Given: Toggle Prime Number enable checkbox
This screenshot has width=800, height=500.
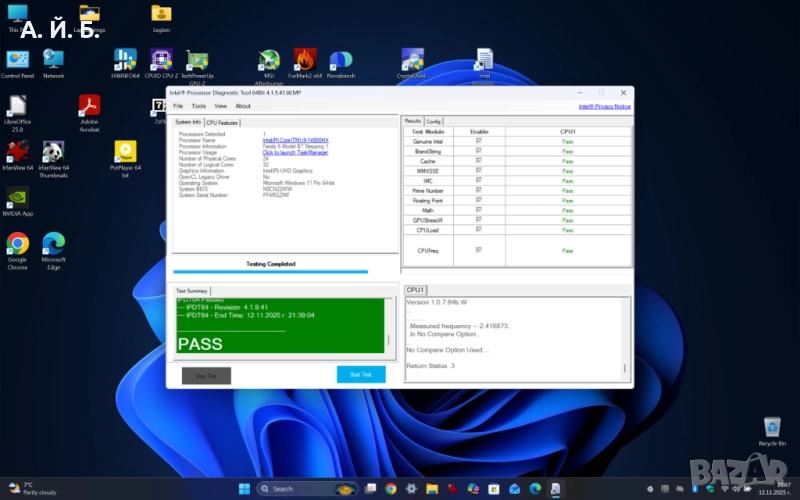Looking at the screenshot, I should [478, 190].
